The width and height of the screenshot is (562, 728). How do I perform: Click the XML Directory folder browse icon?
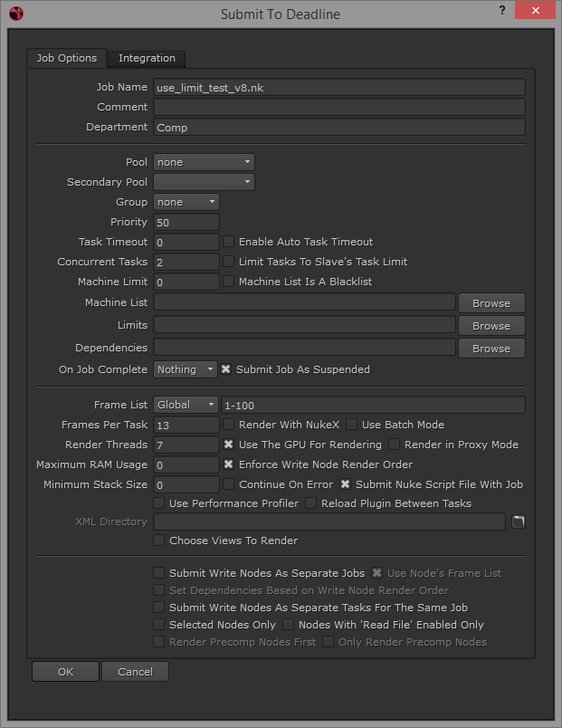point(519,522)
